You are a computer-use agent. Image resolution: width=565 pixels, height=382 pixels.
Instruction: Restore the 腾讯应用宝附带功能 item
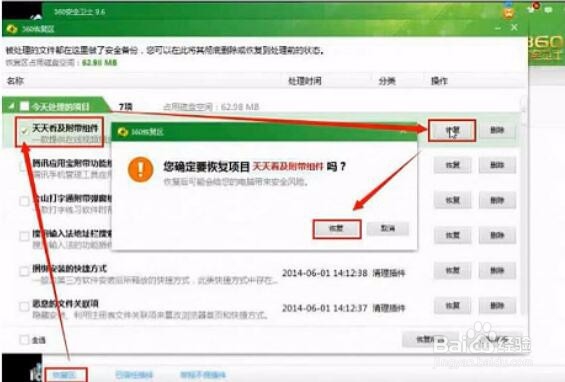452,165
